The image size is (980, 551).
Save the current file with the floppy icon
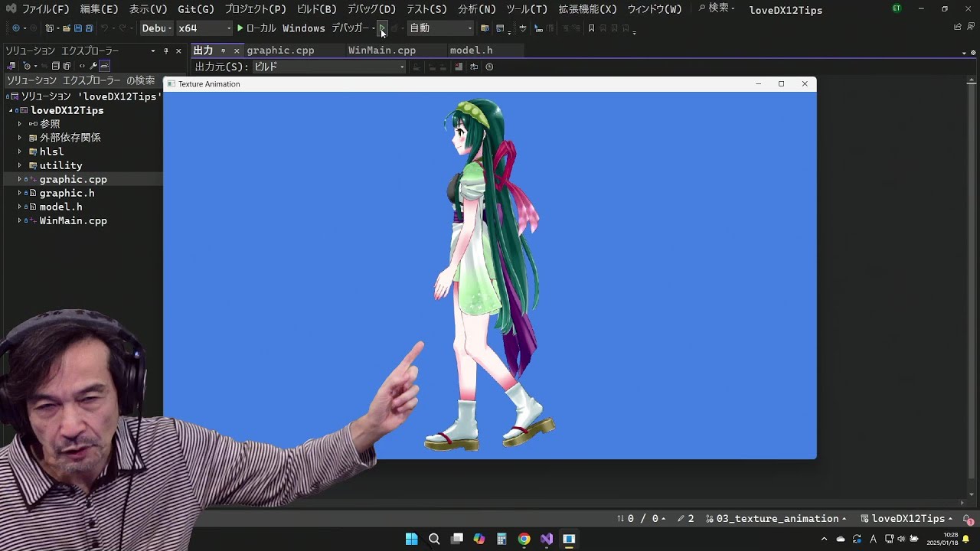point(78,28)
